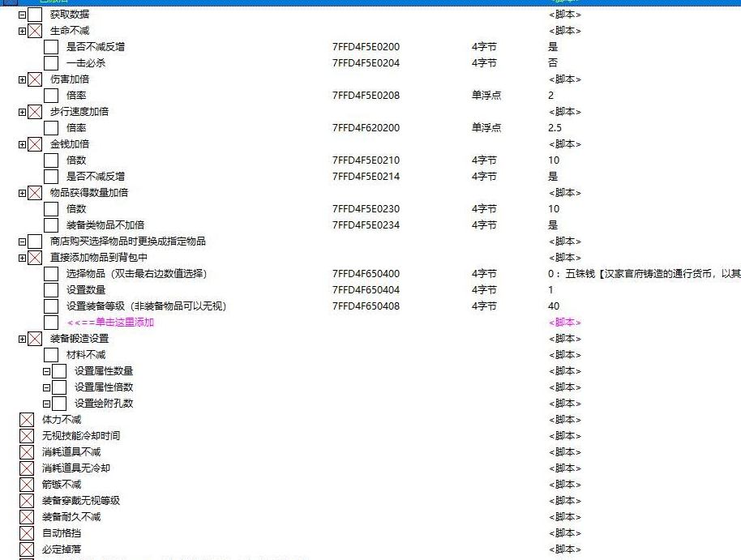741x560 pixels.
Task: Toggle the 生命不减 script checkbox
Action: point(35,31)
